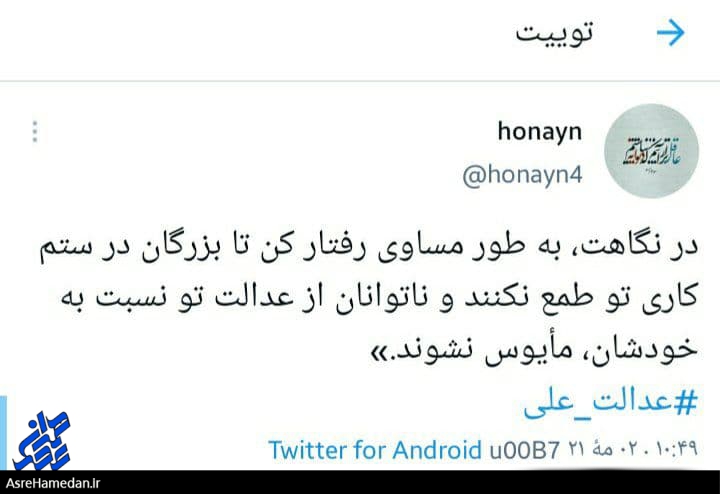Open honayn's round profile picture
Screen dimensions: 720x494
click(x=651, y=152)
